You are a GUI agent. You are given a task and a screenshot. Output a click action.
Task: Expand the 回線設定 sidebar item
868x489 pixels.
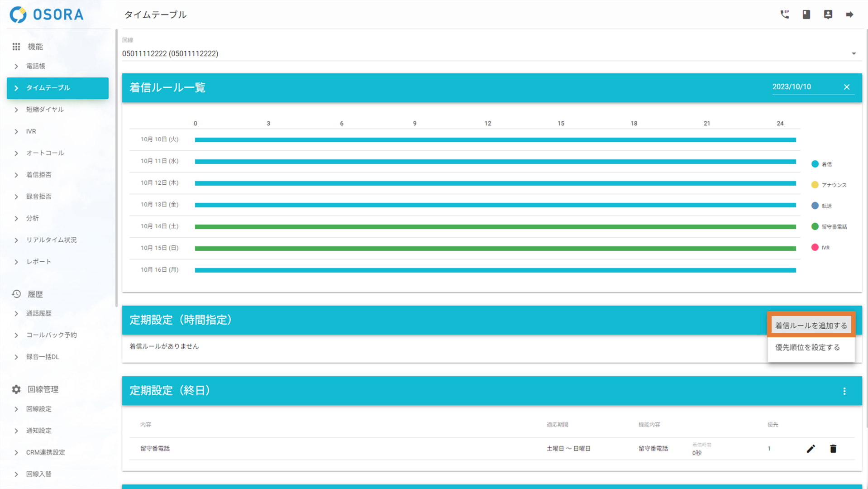click(39, 409)
